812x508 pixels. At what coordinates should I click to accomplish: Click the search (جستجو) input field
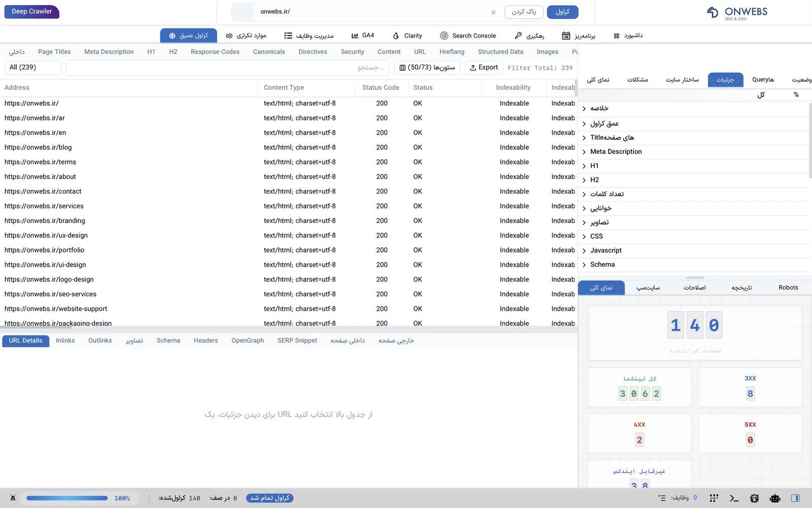tap(228, 68)
